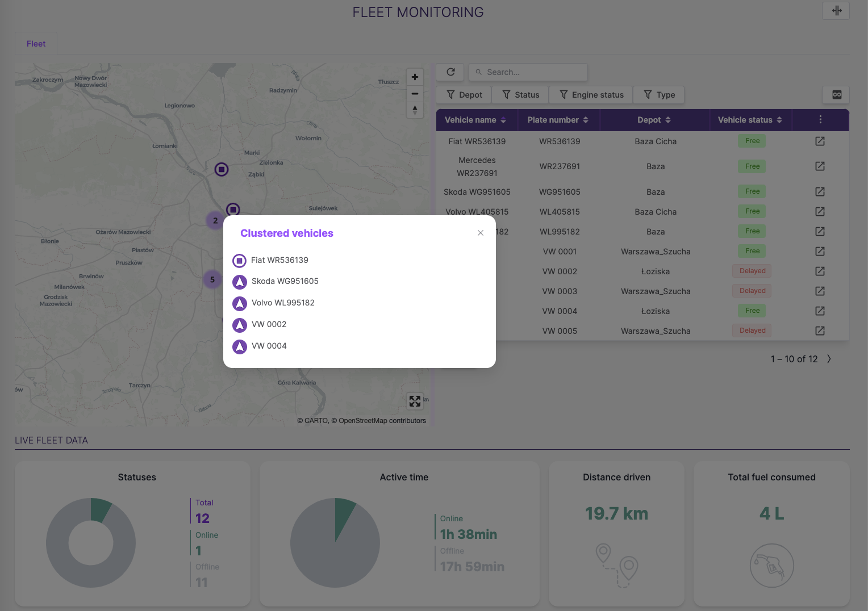This screenshot has width=868, height=611.
Task: Go to next page of vehicles
Action: [x=829, y=359]
